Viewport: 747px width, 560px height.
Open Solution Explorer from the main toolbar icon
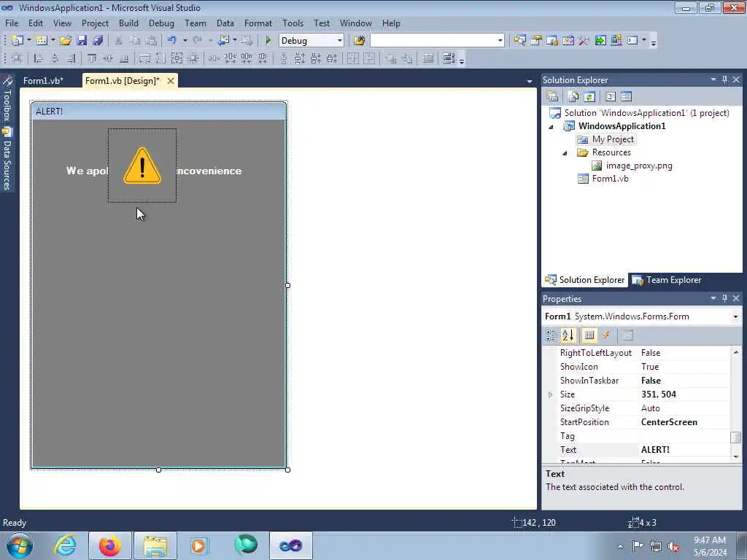point(519,41)
